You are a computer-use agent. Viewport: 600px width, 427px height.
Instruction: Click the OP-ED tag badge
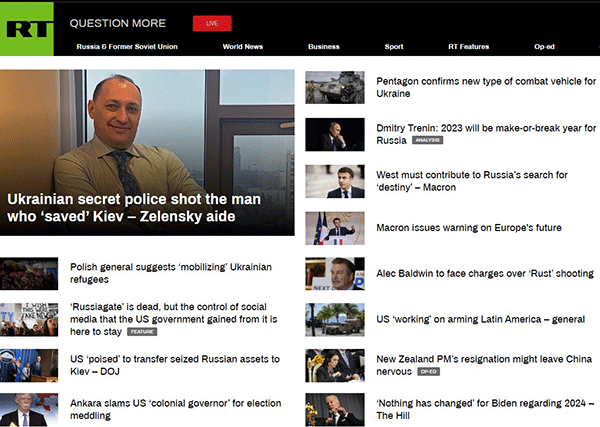pyautogui.click(x=429, y=372)
